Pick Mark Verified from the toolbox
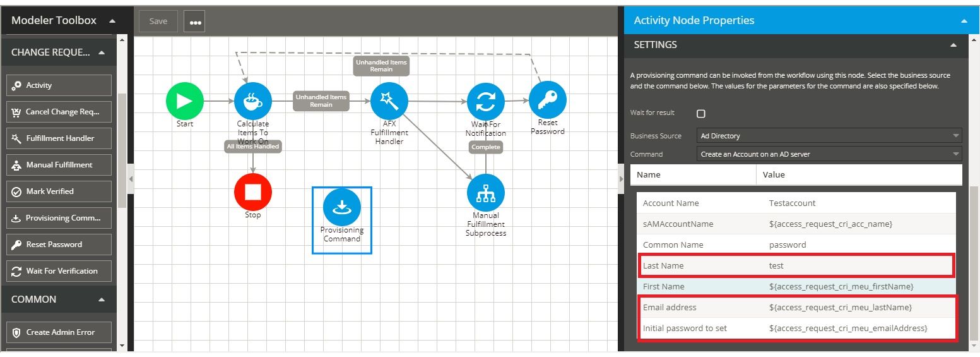980x357 pixels. coord(59,191)
